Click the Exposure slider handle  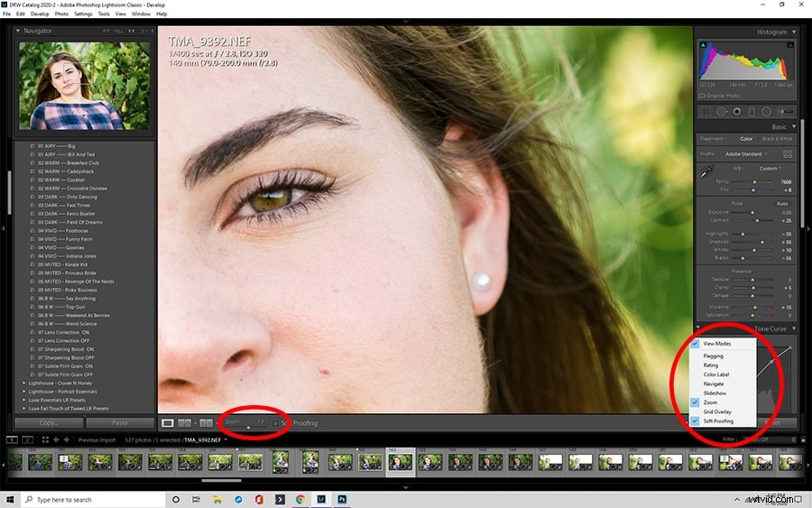point(752,212)
